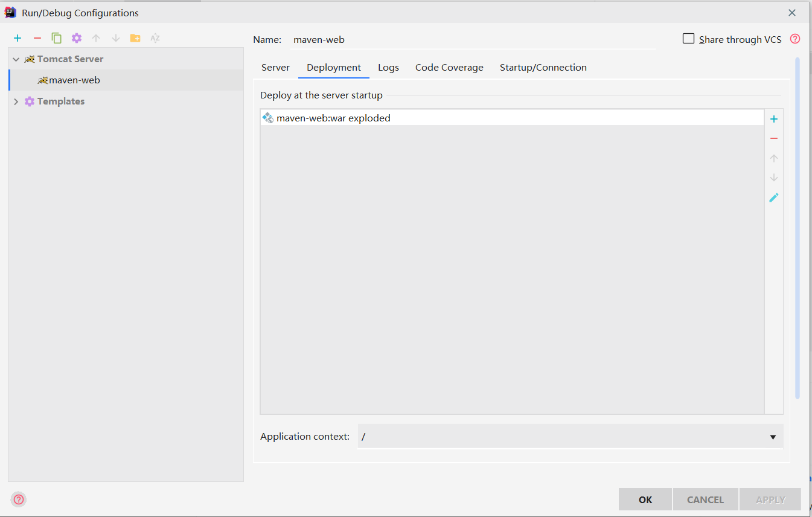Viewport: 812px width, 517px height.
Task: Close the Run/Debug Configurations dialog
Action: pos(792,12)
